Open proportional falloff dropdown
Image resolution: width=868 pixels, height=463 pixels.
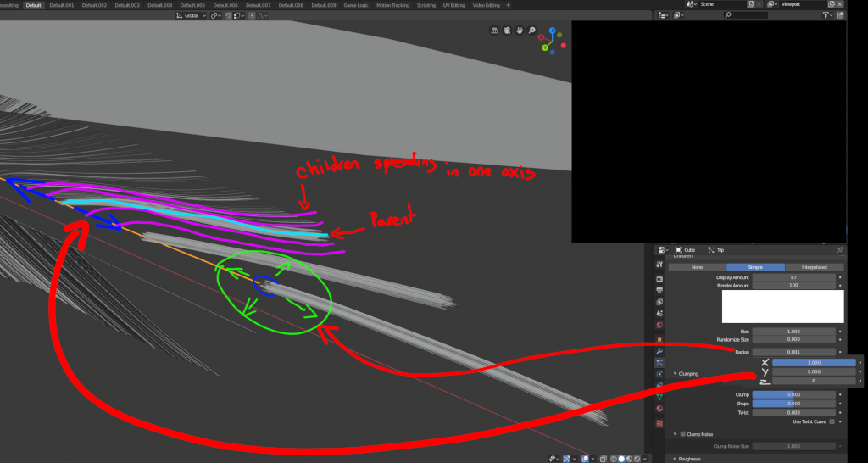pos(263,15)
